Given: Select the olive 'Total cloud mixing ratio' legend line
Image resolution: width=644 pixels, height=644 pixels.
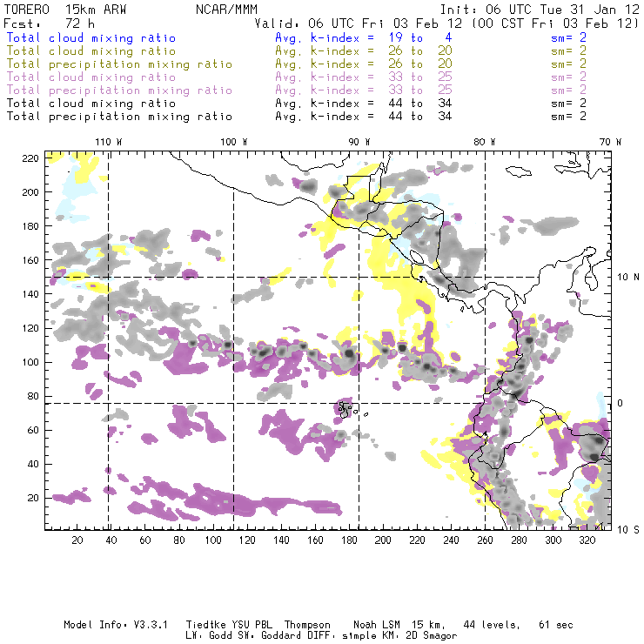Looking at the screenshot, I should click(91, 51).
